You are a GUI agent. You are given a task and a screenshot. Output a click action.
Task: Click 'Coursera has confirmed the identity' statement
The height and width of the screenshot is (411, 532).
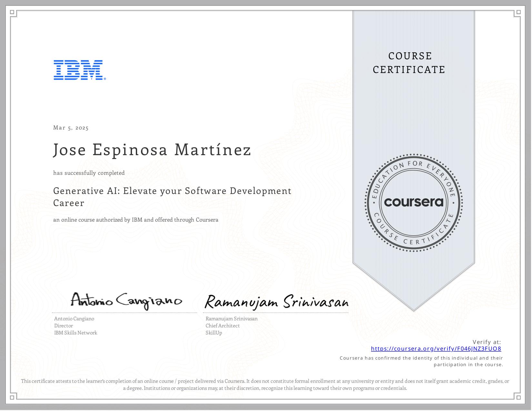[x=421, y=361]
